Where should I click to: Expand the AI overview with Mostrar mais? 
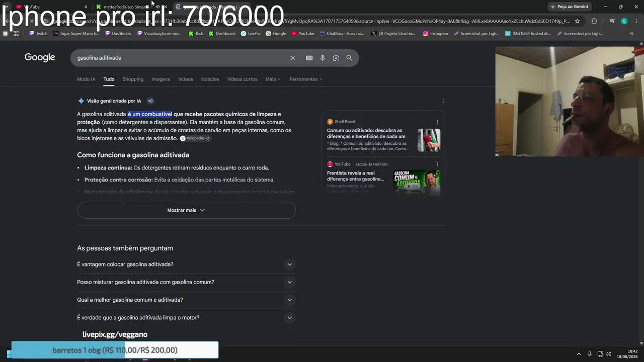point(186,210)
